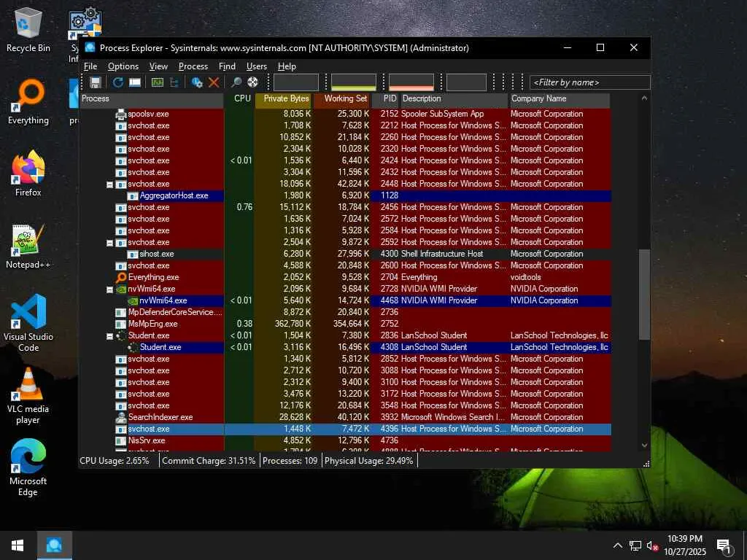Open the notification center icon

coord(724,545)
